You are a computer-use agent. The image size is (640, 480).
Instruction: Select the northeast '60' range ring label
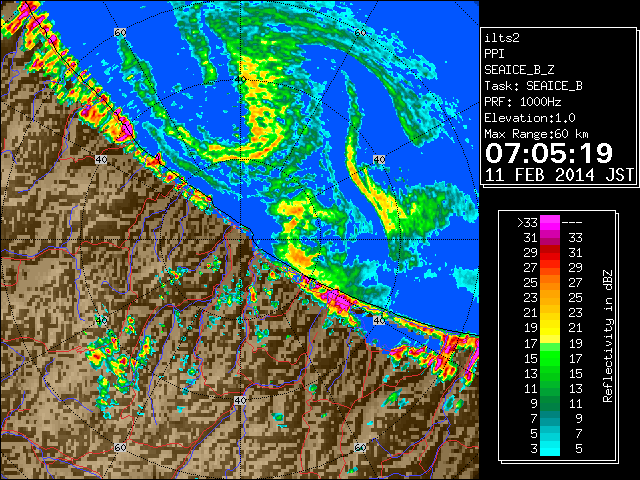click(x=360, y=32)
